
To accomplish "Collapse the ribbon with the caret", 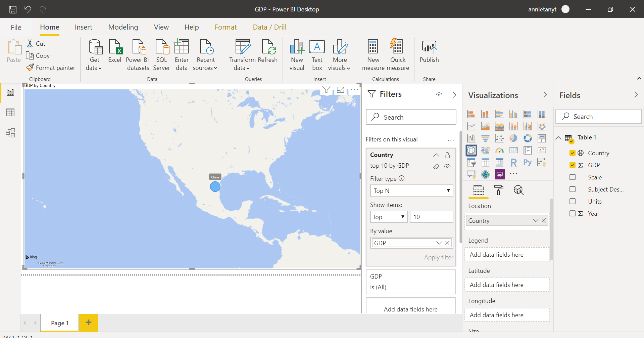I will click(x=639, y=78).
